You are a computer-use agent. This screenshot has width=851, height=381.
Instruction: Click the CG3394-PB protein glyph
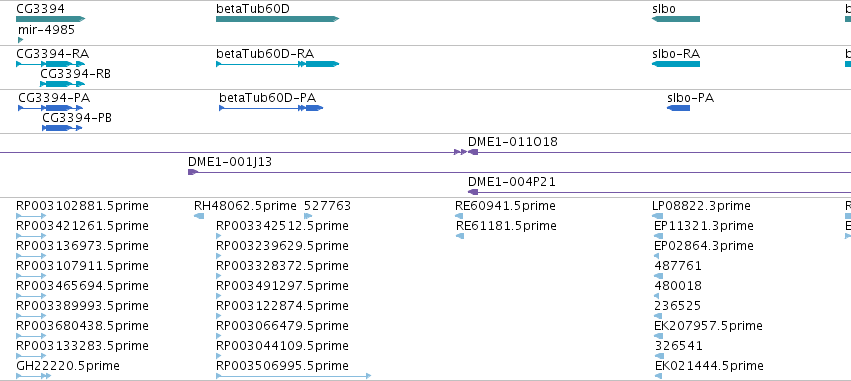[x=62, y=128]
